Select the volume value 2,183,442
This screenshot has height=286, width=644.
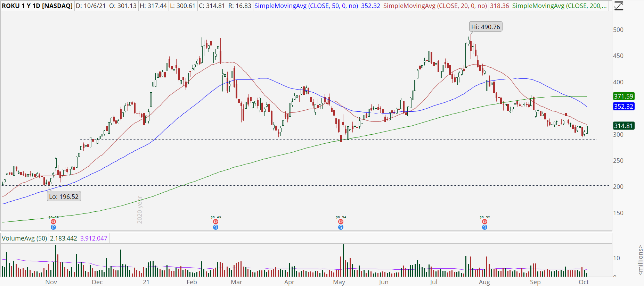(x=64, y=238)
